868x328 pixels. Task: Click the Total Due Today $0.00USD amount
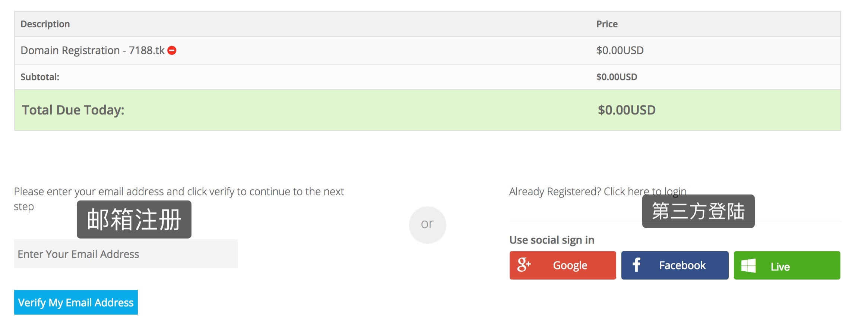click(627, 110)
